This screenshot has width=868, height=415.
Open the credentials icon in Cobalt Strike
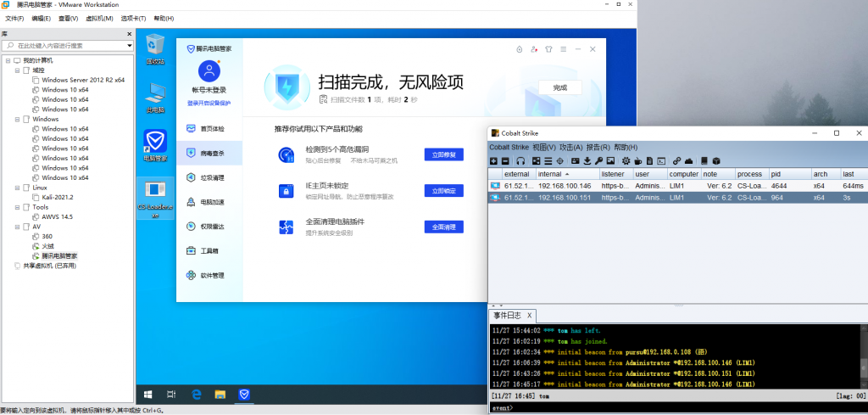pos(576,161)
